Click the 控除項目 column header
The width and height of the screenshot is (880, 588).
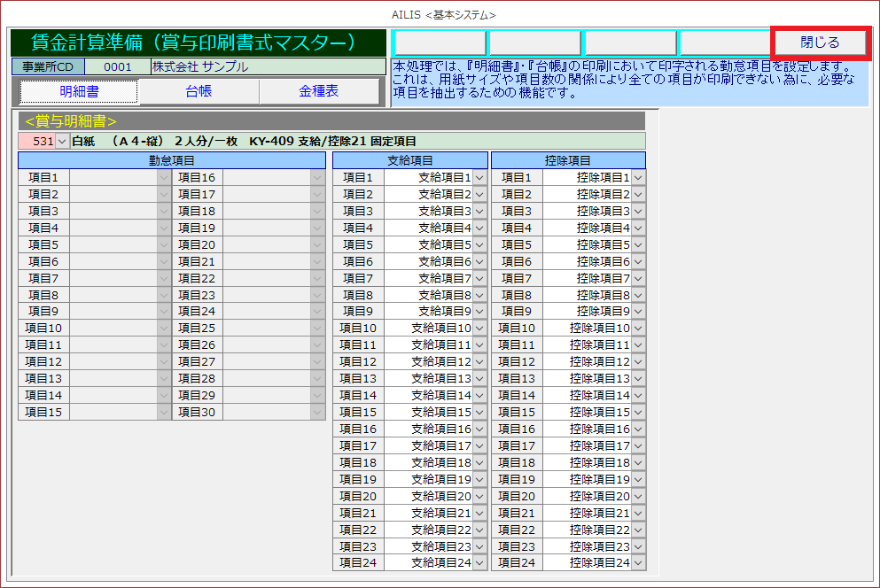click(x=568, y=160)
